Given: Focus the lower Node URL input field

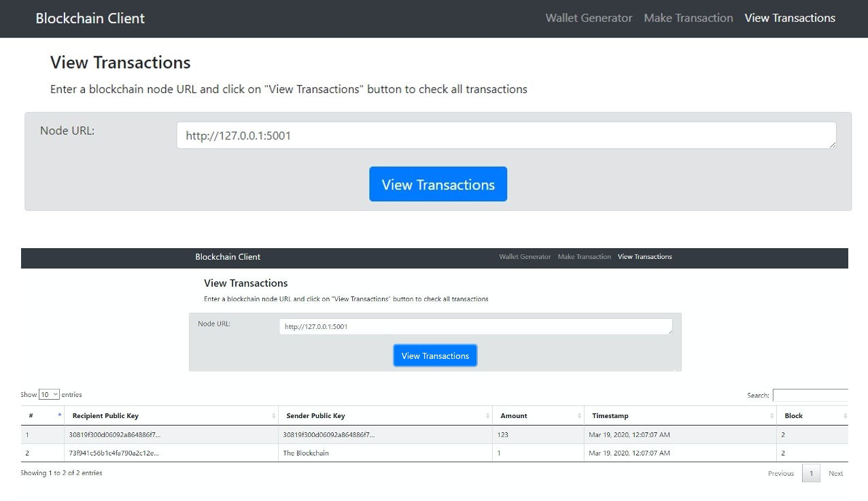Looking at the screenshot, I should tap(476, 326).
